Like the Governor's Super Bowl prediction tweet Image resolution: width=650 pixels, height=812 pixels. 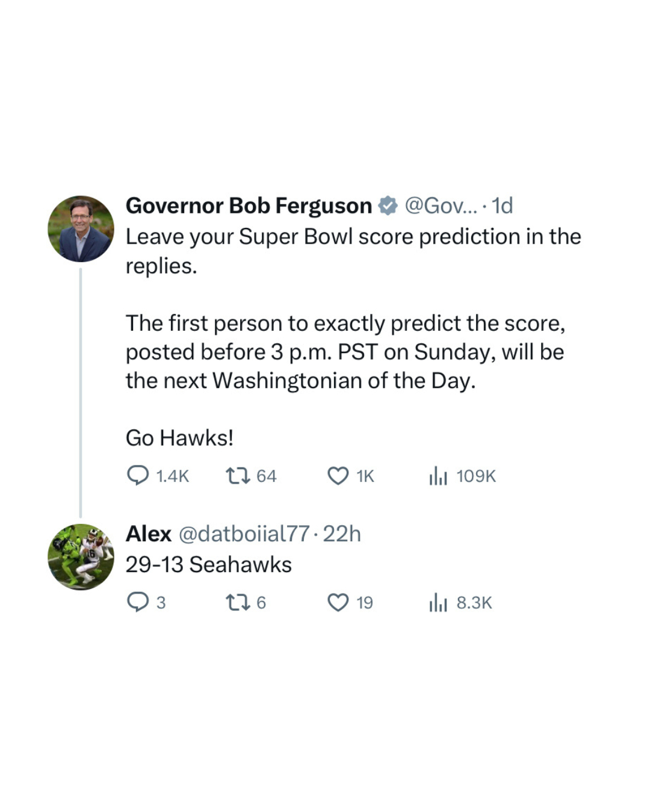(x=338, y=476)
